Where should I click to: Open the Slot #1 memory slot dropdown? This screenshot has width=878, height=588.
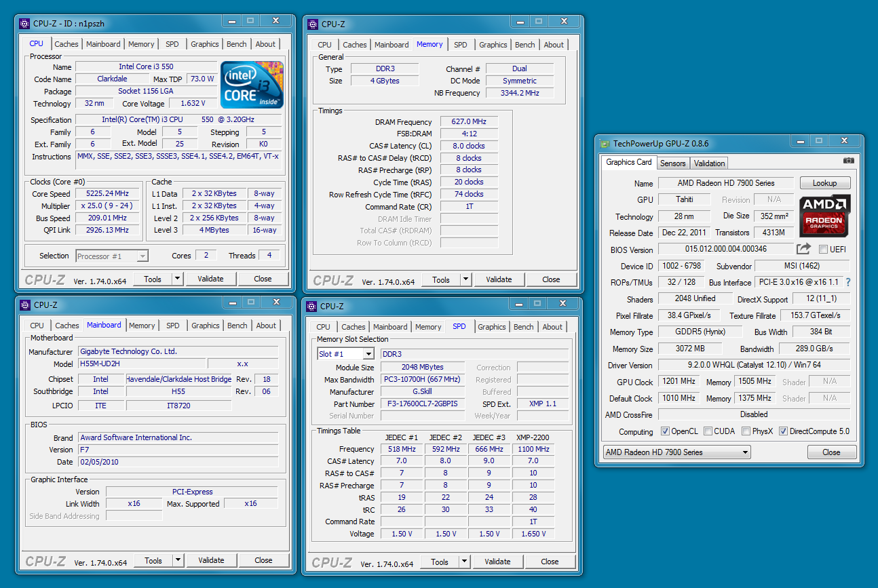346,354
